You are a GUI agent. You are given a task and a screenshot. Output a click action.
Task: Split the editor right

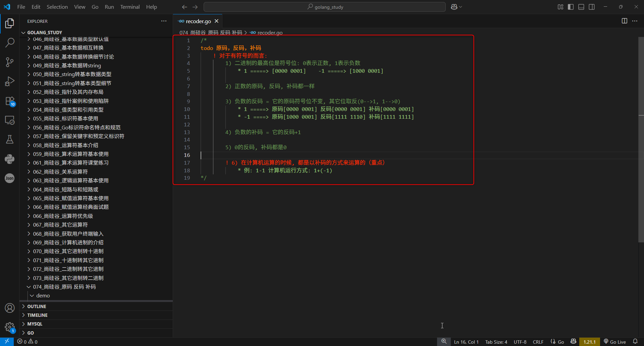625,21
